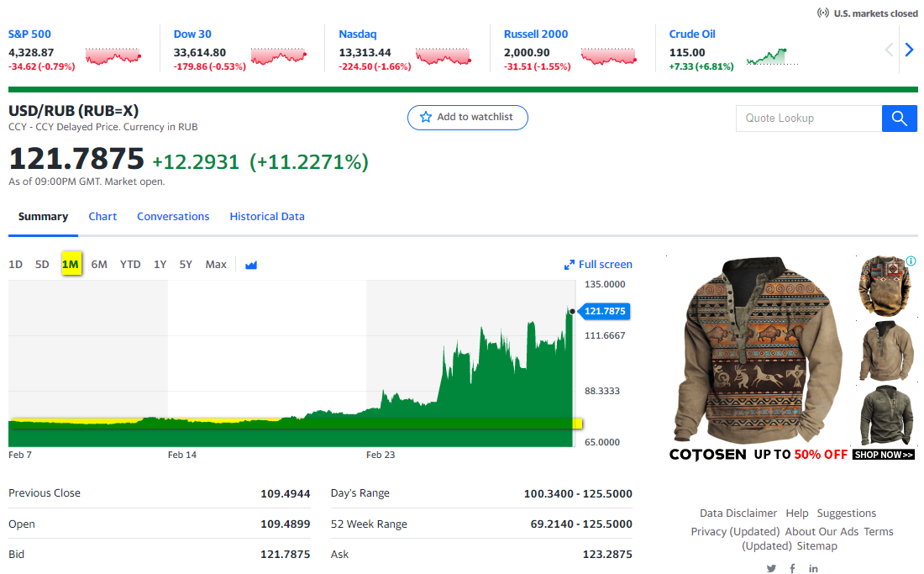Viewport: 924px width, 574px height.
Task: Click the green USD/RUB price chart area
Action: pyautogui.click(x=291, y=377)
